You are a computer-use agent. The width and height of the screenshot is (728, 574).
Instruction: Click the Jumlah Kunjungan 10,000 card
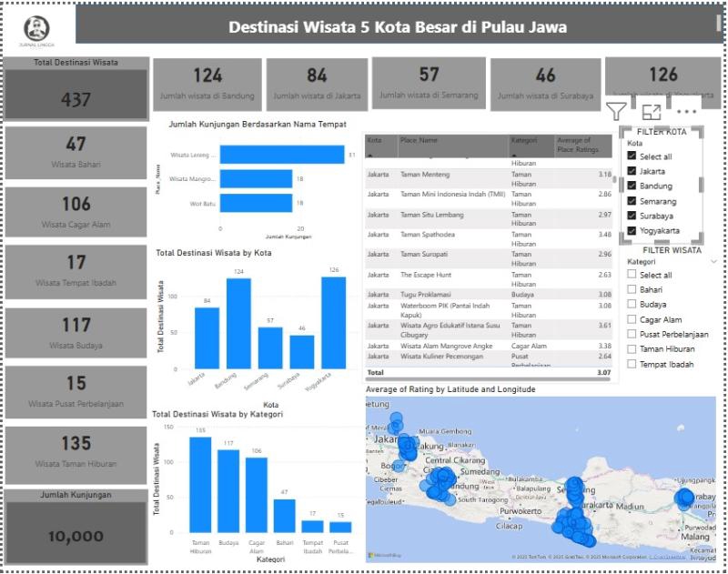pyautogui.click(x=76, y=527)
